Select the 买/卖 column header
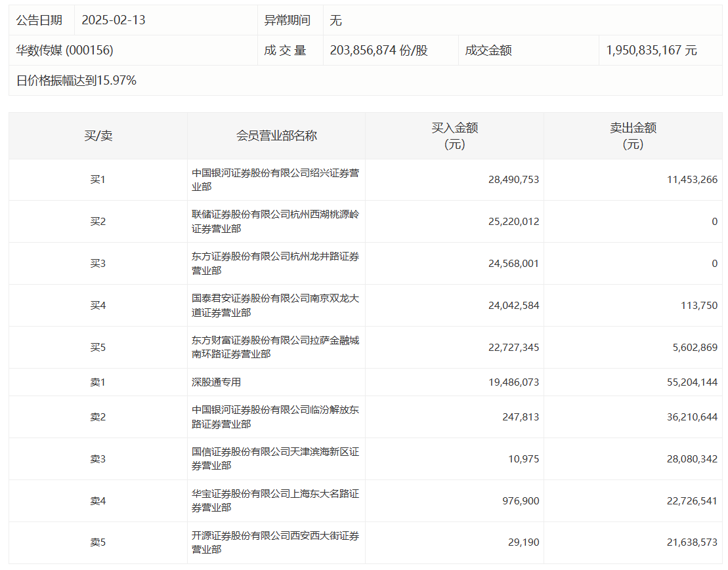728x570 pixels. (x=98, y=136)
